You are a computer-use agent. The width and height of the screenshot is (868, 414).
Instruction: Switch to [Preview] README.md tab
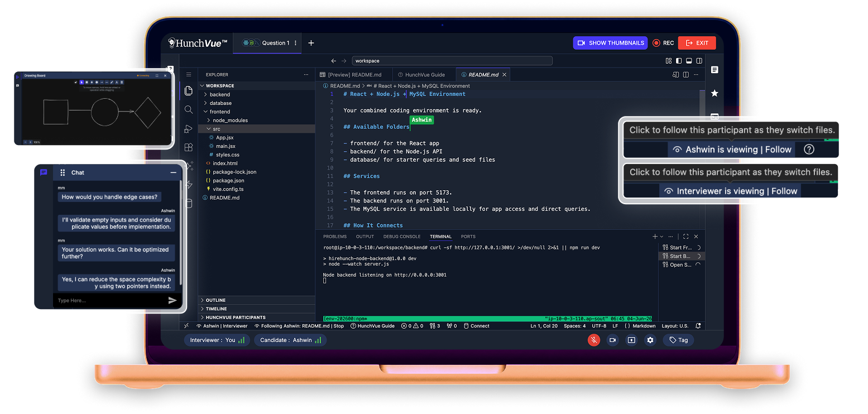tap(354, 75)
